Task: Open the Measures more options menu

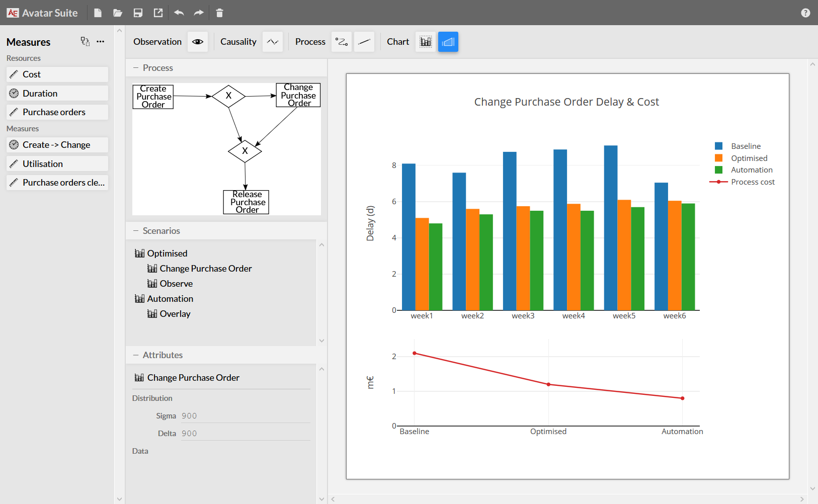Action: (101, 42)
